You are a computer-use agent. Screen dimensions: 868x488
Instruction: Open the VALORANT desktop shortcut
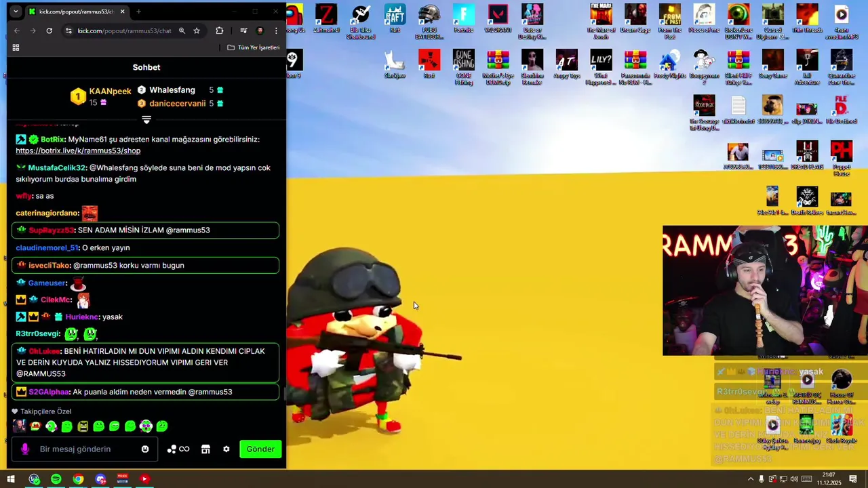coord(498,19)
